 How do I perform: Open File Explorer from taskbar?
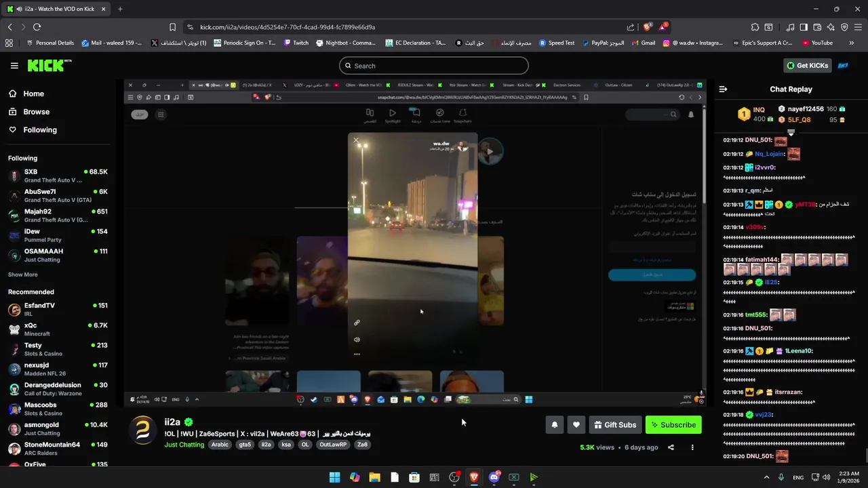pos(374,477)
